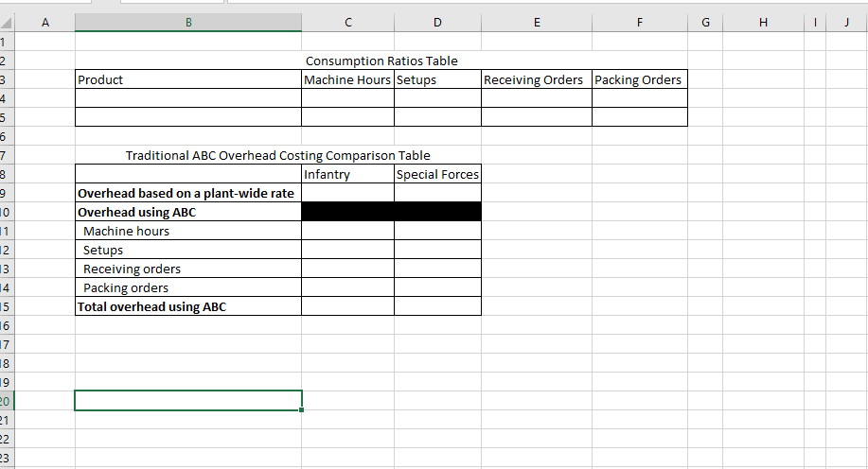
Task: Select column G header
Action: [x=704, y=23]
